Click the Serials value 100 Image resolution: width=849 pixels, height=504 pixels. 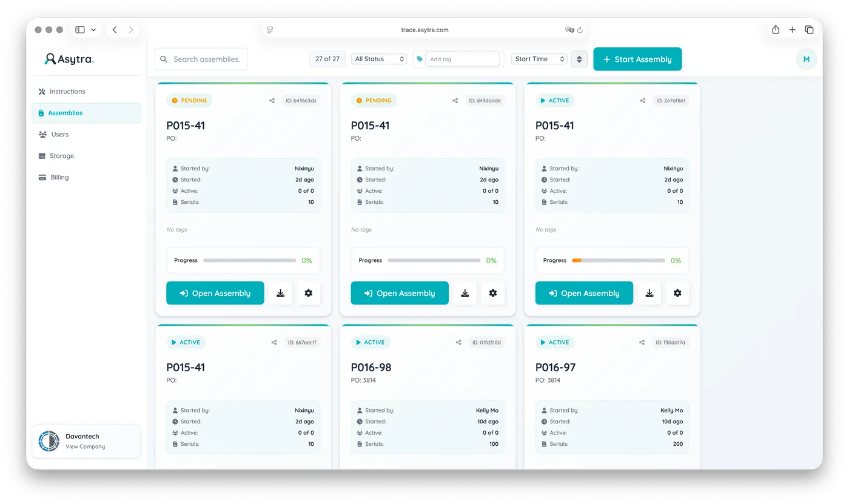click(x=494, y=444)
